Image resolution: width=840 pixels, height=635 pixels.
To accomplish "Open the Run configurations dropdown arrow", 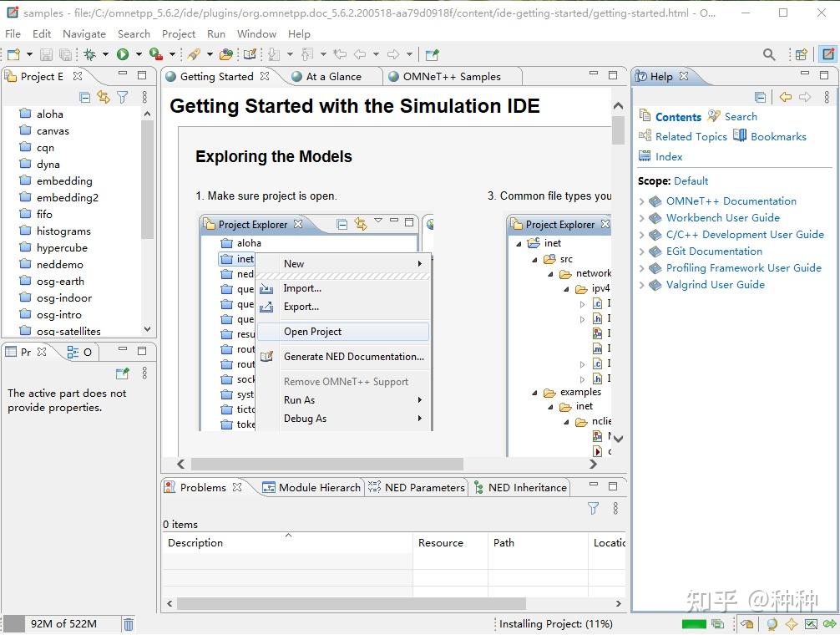I will tap(139, 54).
